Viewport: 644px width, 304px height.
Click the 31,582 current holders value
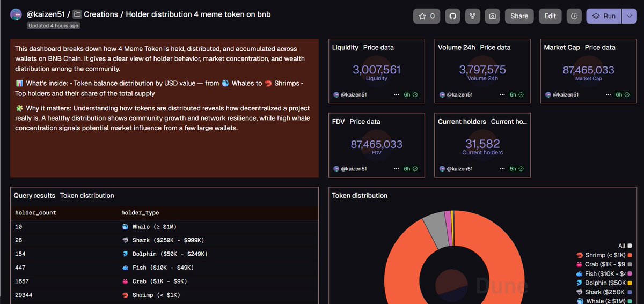(482, 144)
